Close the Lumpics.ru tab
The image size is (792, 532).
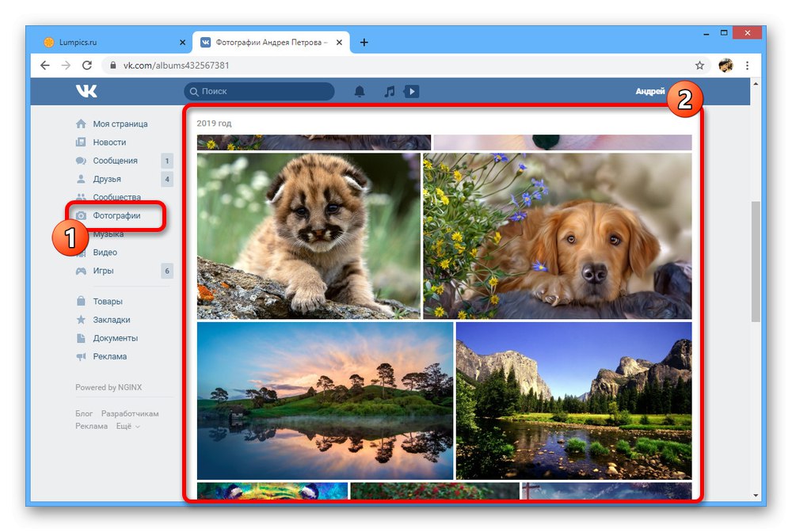(x=182, y=43)
